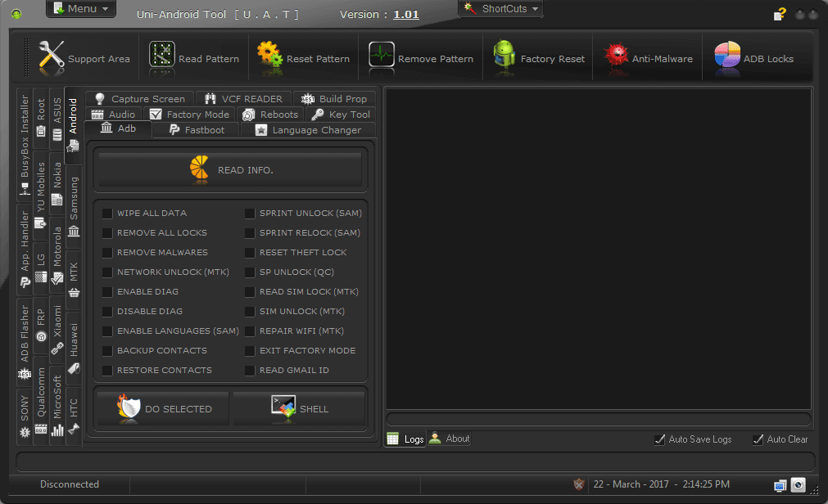Open the SONY side tab
828x504 pixels.
tap(25, 416)
